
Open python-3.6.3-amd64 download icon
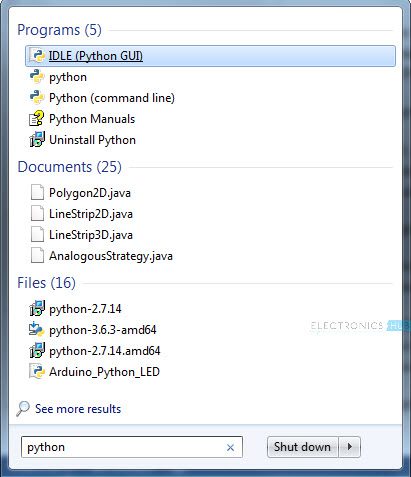pyautogui.click(x=37, y=330)
